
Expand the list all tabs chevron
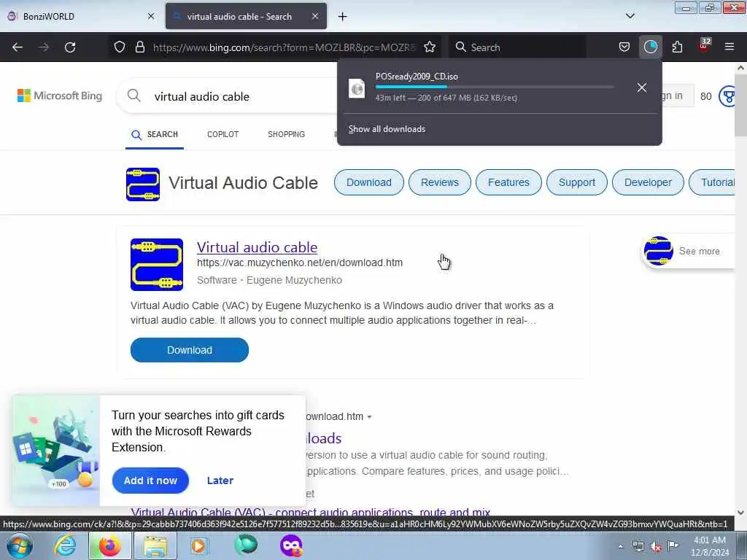(630, 16)
